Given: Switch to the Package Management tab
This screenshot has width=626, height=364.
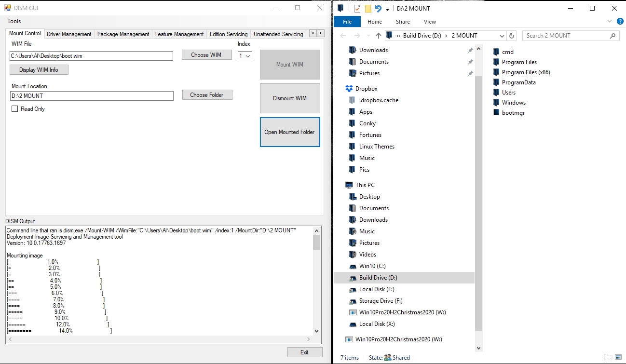Looking at the screenshot, I should pos(123,34).
